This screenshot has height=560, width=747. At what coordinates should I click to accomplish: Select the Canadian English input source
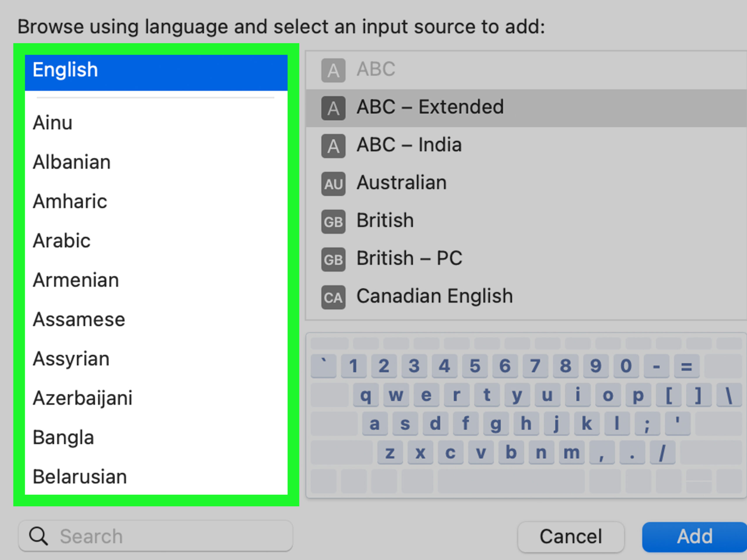point(434,296)
